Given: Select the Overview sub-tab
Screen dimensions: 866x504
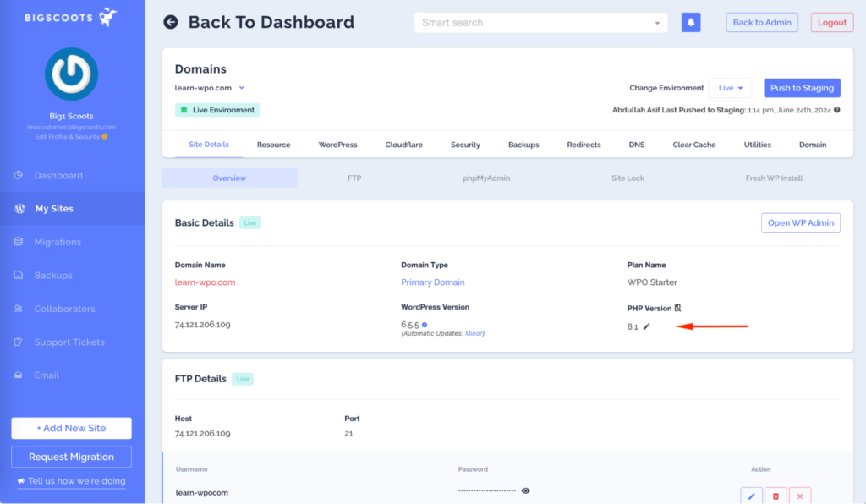Looking at the screenshot, I should pyautogui.click(x=229, y=178).
